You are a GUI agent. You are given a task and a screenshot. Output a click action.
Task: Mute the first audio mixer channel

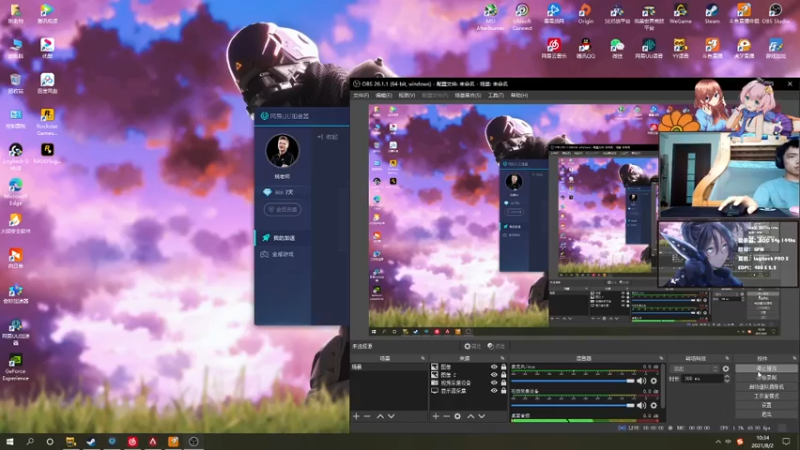641,381
